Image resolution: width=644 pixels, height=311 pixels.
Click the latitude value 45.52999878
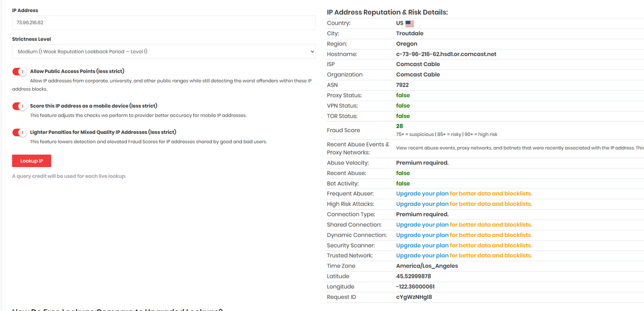click(413, 276)
